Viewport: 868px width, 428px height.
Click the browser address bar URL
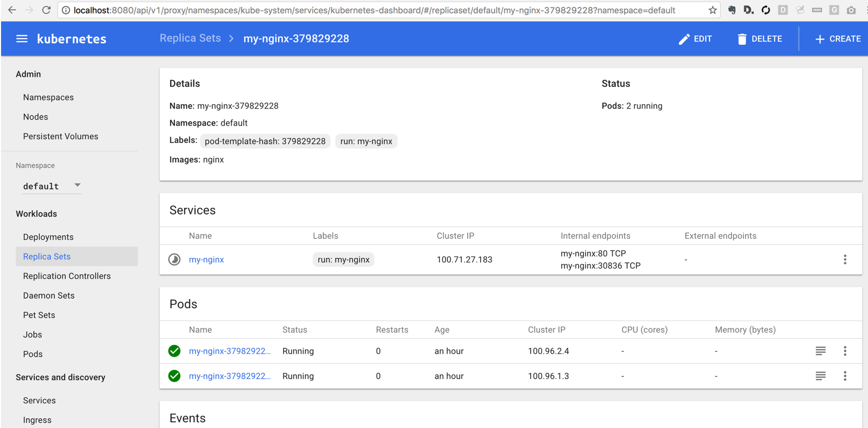tap(374, 10)
